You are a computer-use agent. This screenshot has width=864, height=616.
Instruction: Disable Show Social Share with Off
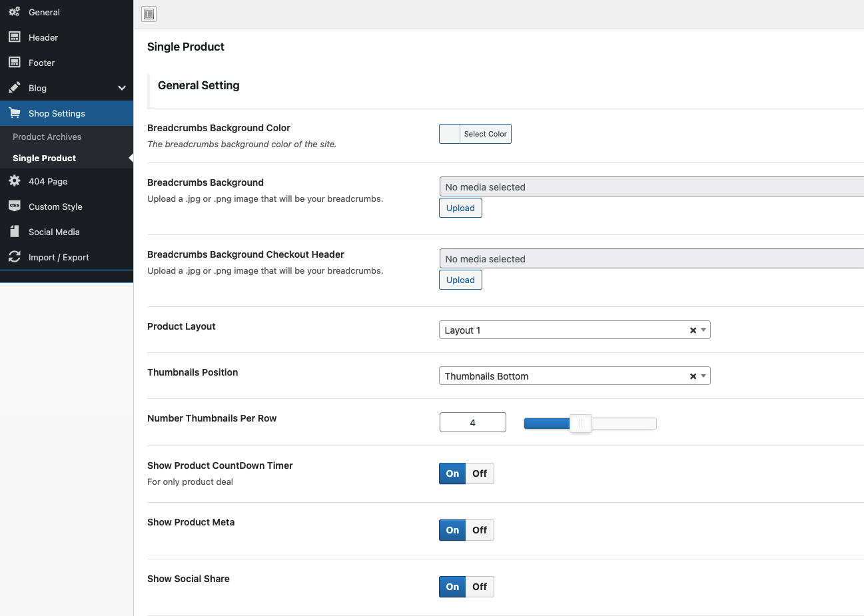coord(480,587)
